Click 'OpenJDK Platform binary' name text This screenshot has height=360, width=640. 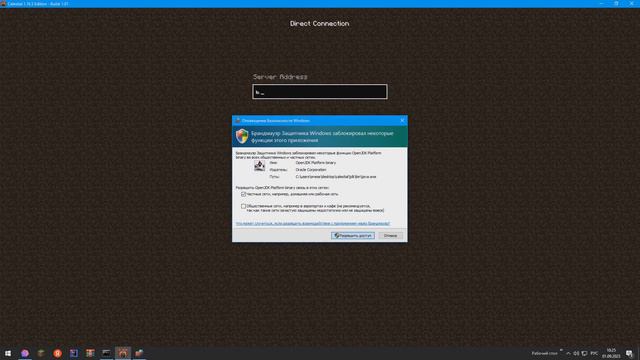click(316, 162)
